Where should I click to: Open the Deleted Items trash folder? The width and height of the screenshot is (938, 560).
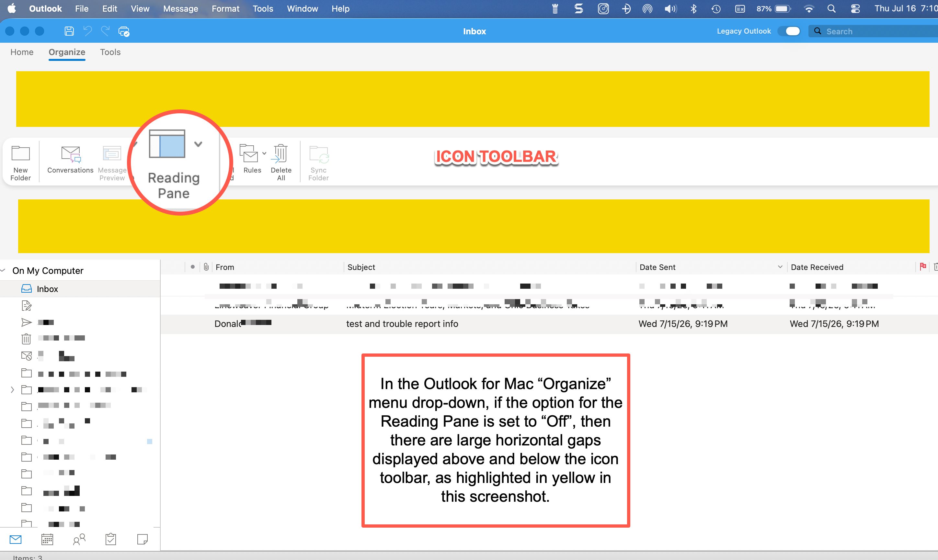click(x=27, y=339)
